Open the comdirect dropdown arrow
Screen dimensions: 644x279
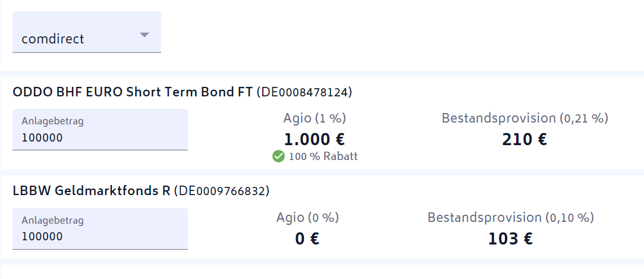tap(144, 35)
